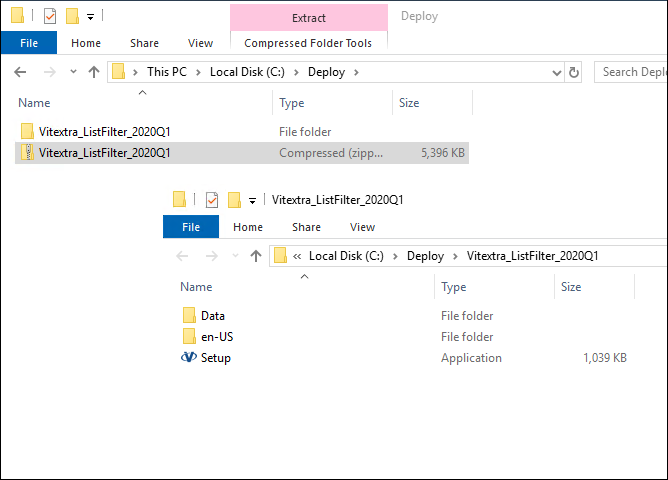Click 5,396 KB size cell
The image size is (668, 480).
click(x=443, y=153)
